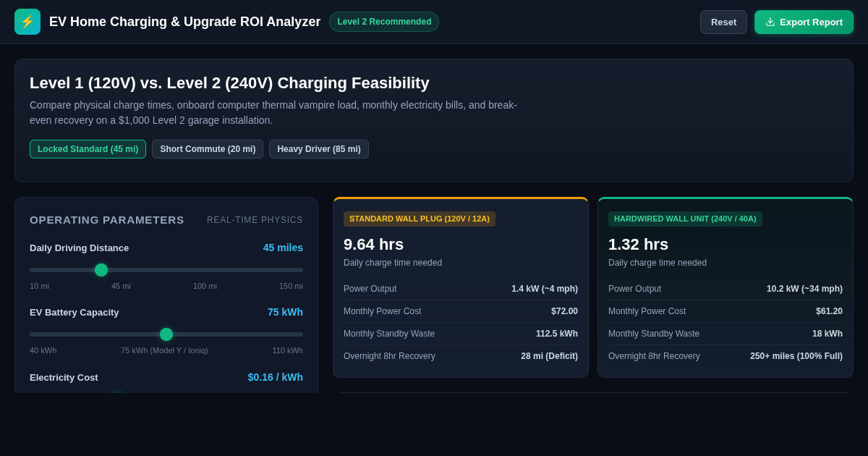Click the 10.2 kW (~34 mph) power output
Screen dimensions: 868x456
point(804,289)
